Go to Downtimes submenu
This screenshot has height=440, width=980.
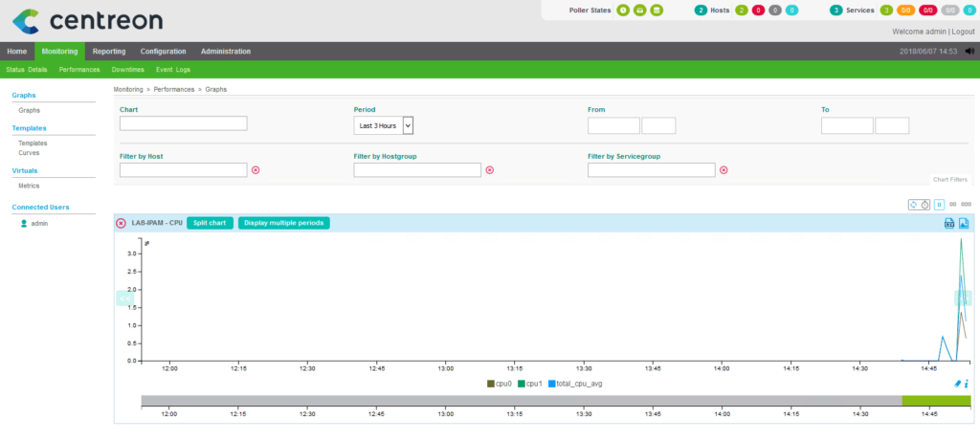tap(127, 70)
